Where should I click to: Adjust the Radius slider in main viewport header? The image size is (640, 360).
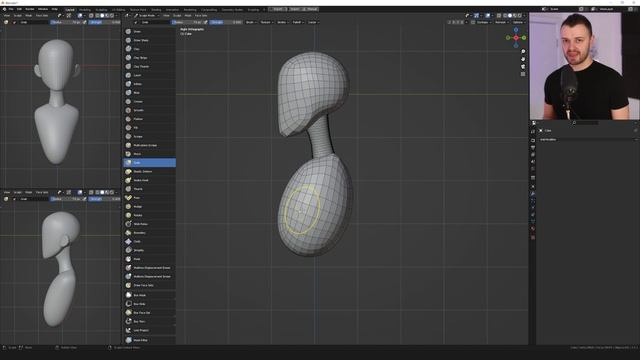(x=189, y=22)
